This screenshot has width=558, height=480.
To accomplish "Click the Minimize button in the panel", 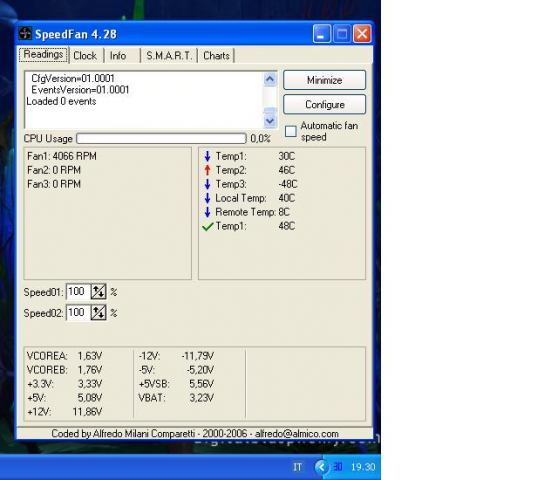I will pyautogui.click(x=325, y=80).
